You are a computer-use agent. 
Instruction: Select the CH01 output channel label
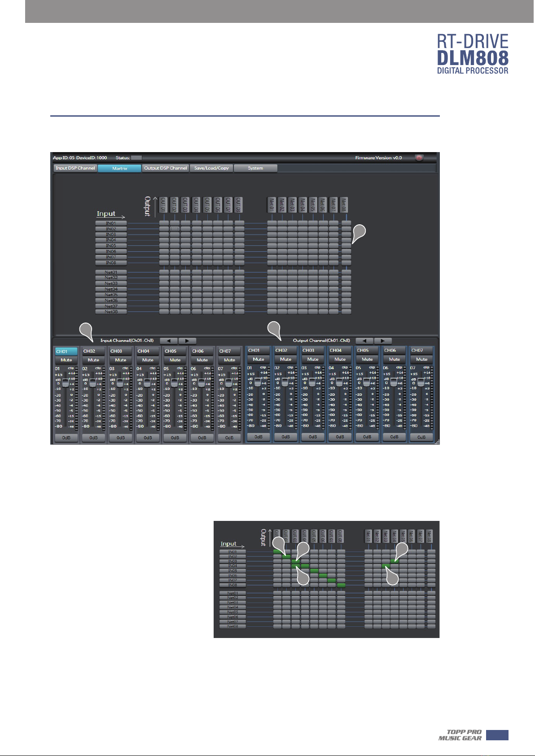click(259, 350)
